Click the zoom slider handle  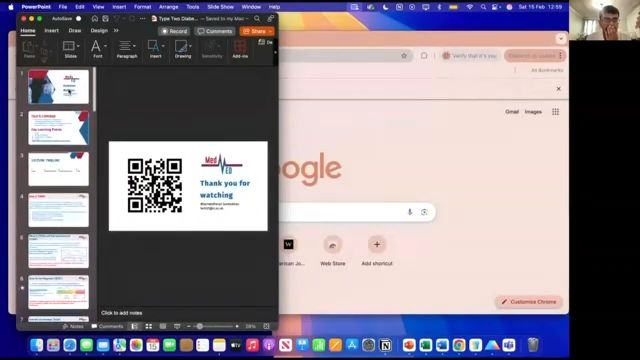[200, 326]
